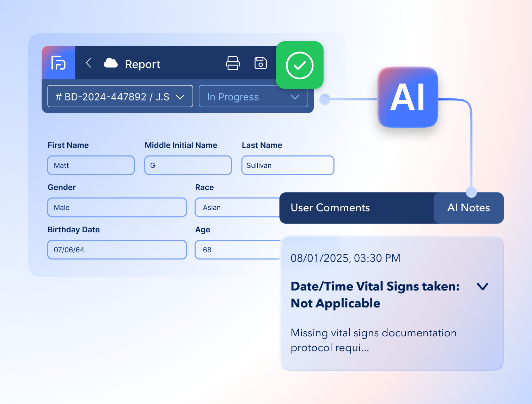Click the Gender label
The image size is (532, 404).
coord(62,187)
